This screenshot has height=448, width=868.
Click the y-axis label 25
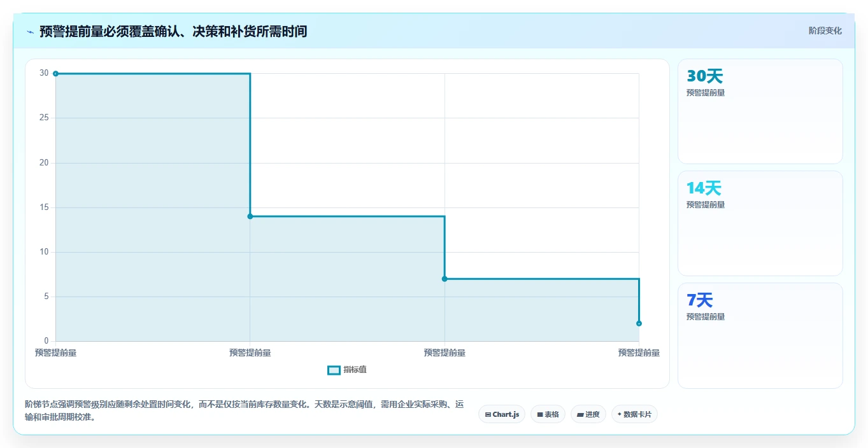pos(44,118)
